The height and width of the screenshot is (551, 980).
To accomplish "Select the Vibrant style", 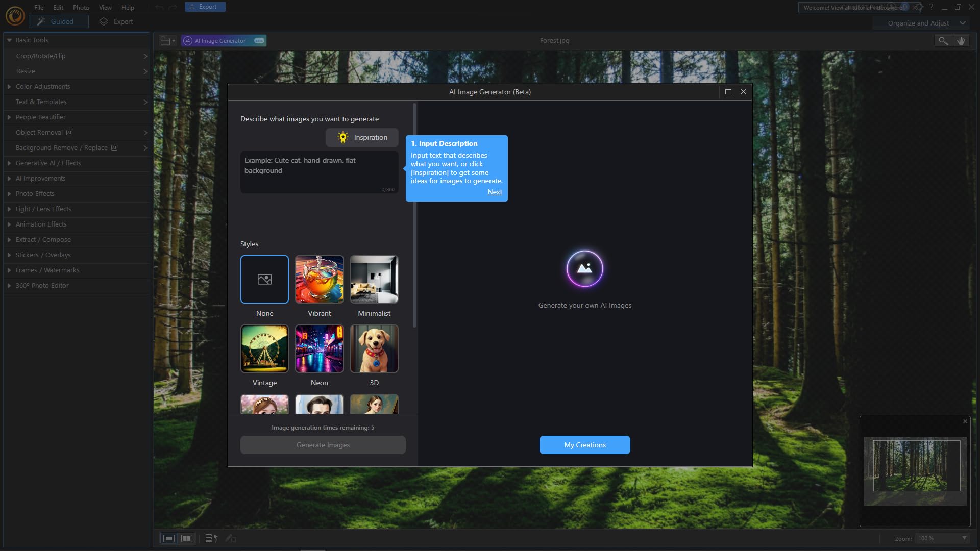I will tap(319, 279).
